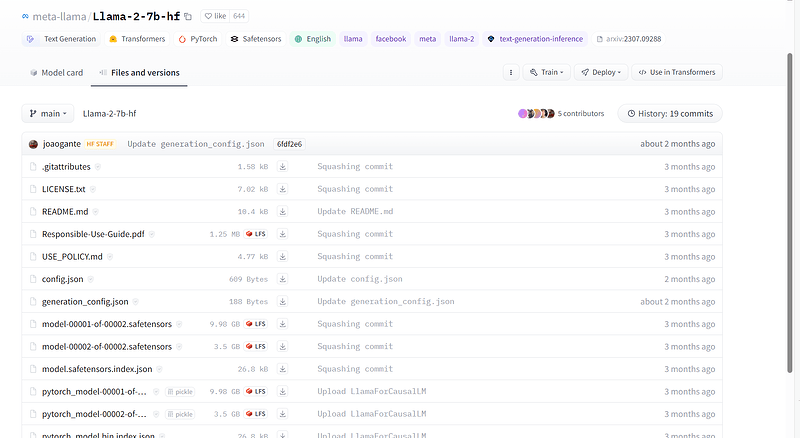Open arxiv:2307.09288 paper link
800x438 pixels.
click(x=629, y=39)
